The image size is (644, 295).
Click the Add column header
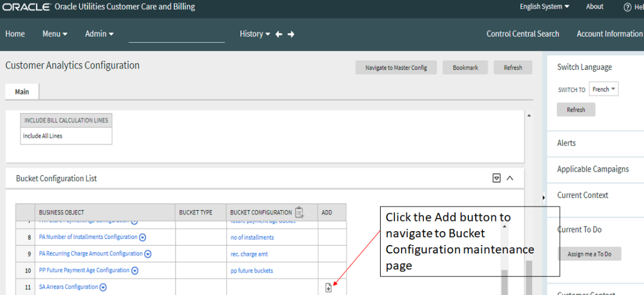click(x=332, y=213)
